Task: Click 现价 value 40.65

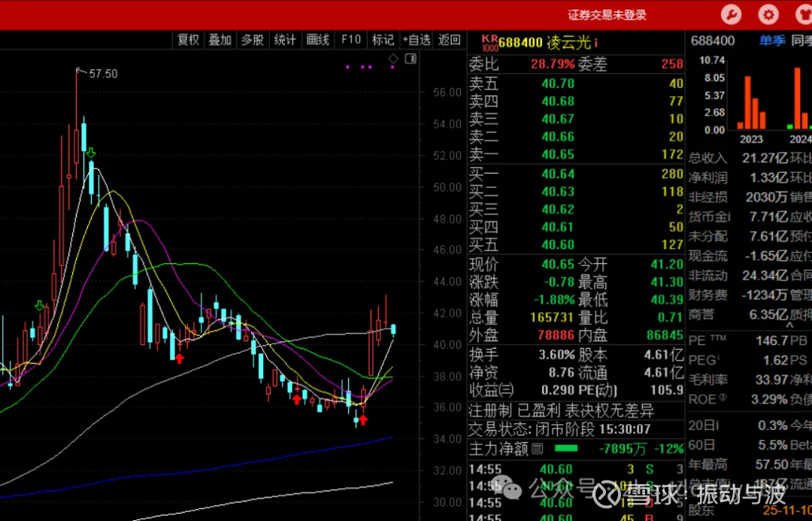Action: (558, 265)
